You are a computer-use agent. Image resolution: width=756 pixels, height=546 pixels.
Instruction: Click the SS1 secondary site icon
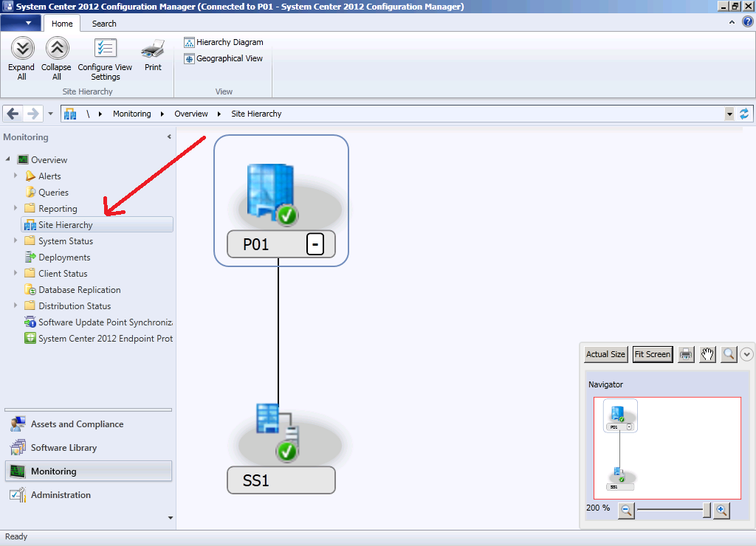[x=278, y=432]
